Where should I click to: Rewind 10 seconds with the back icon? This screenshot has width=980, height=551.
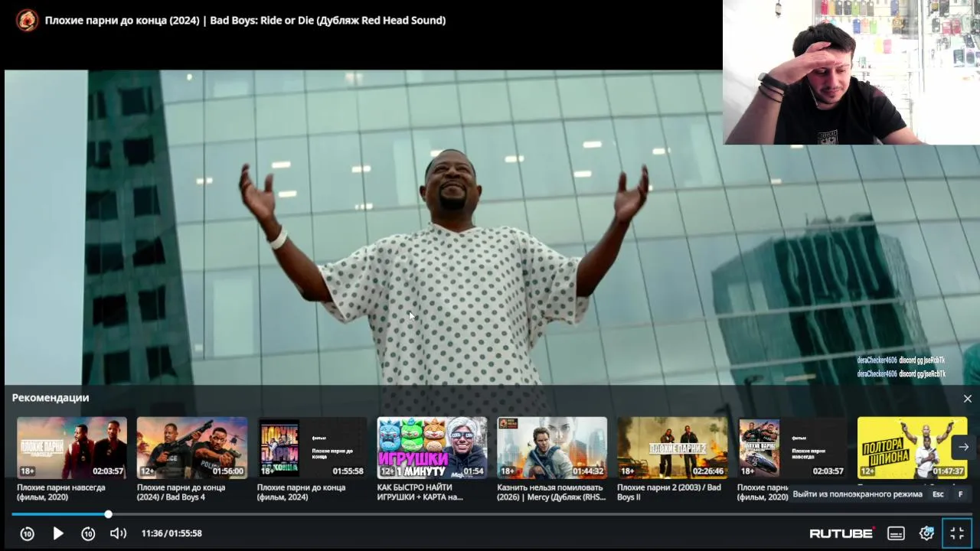[x=28, y=533]
